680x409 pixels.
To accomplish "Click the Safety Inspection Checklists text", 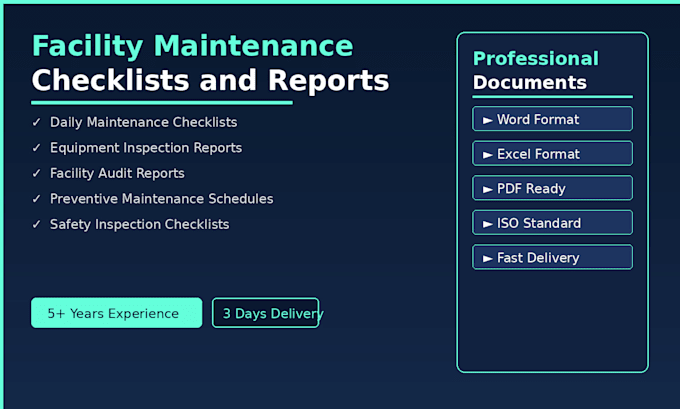I will point(139,225).
